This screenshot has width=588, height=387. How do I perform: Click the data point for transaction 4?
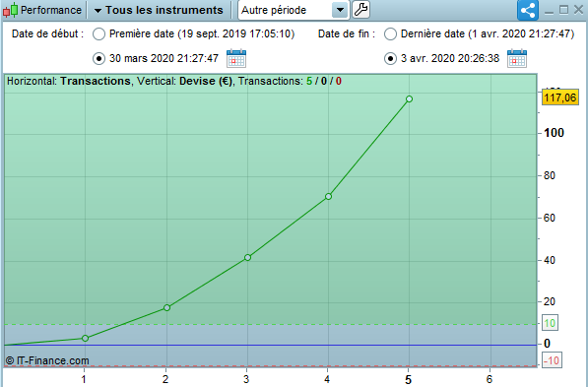tap(328, 197)
